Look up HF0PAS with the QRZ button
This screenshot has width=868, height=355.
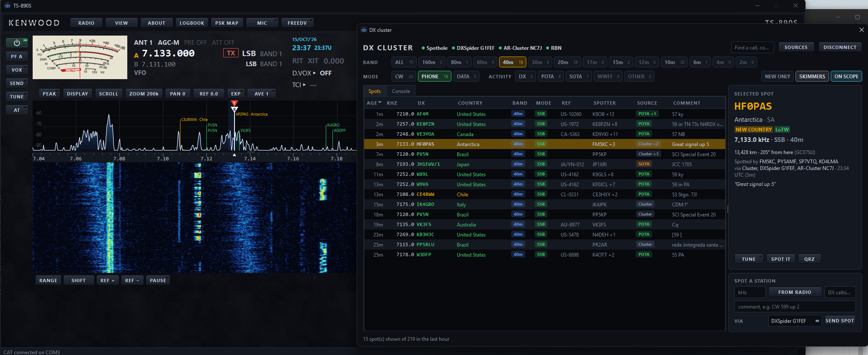pyautogui.click(x=809, y=259)
